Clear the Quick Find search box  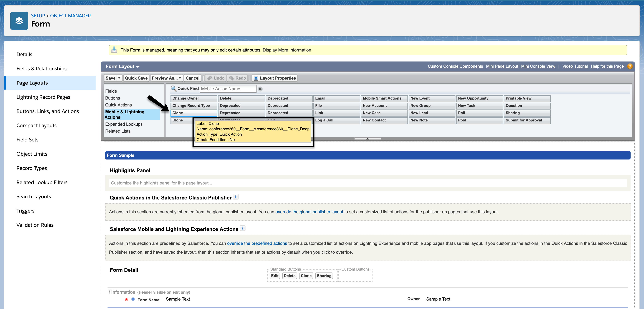coord(260,89)
